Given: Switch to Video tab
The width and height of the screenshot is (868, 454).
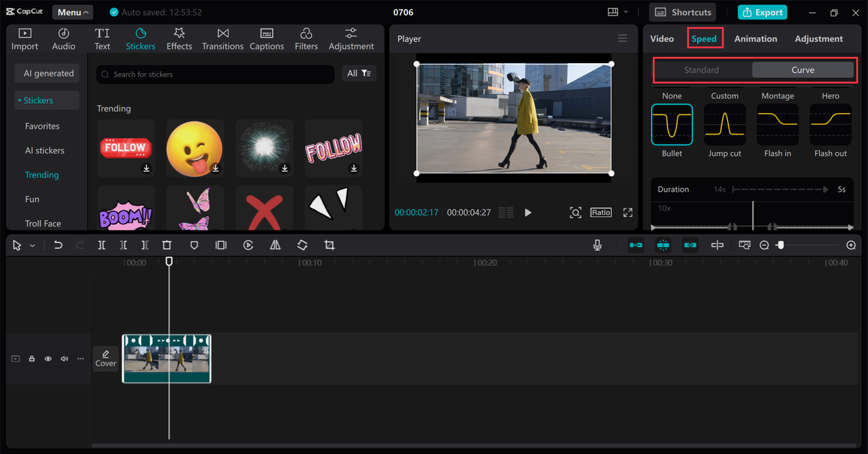Looking at the screenshot, I should (x=662, y=39).
